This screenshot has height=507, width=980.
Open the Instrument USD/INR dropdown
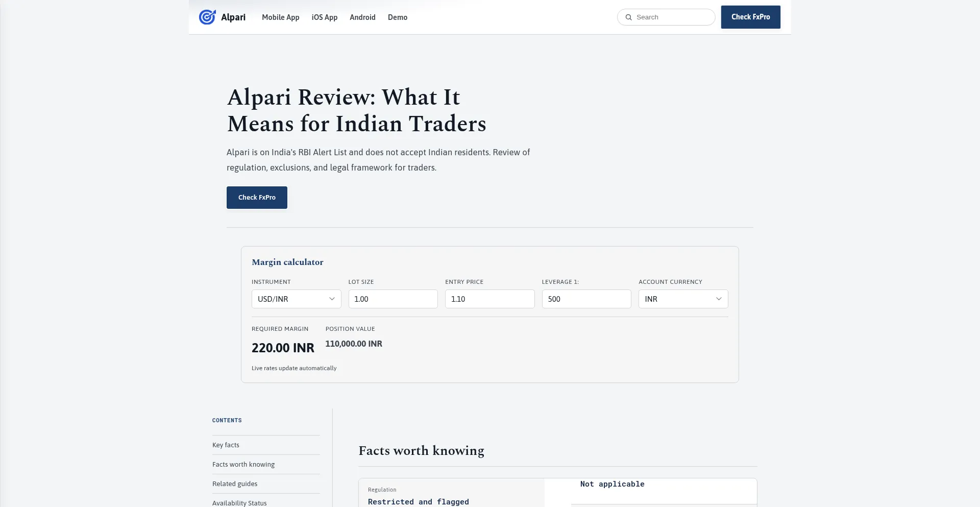point(296,299)
